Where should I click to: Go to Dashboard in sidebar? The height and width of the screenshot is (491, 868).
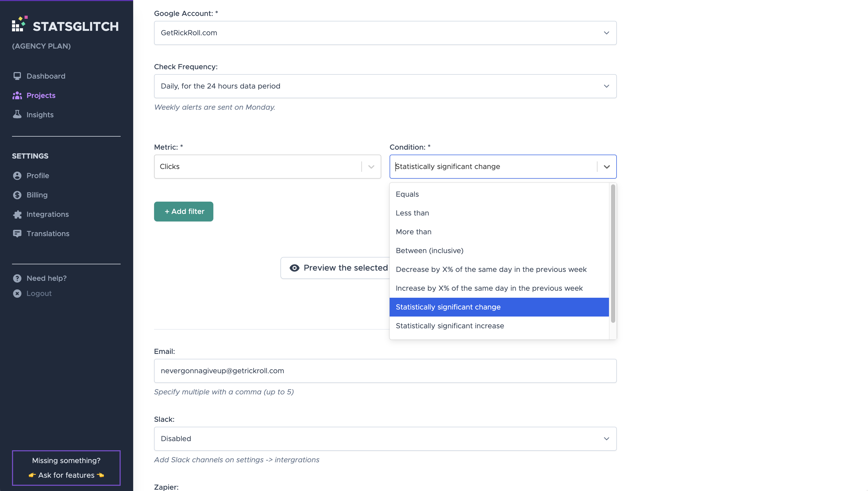(x=46, y=76)
